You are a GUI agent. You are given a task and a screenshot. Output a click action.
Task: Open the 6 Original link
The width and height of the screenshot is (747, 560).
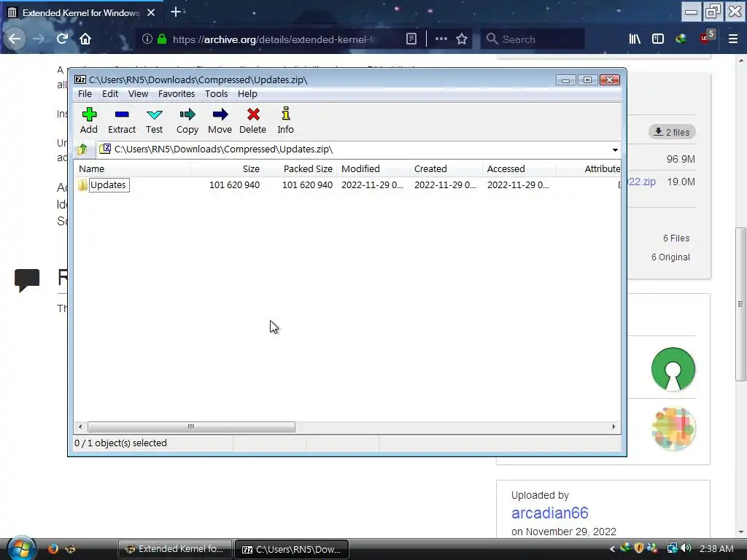tap(670, 257)
